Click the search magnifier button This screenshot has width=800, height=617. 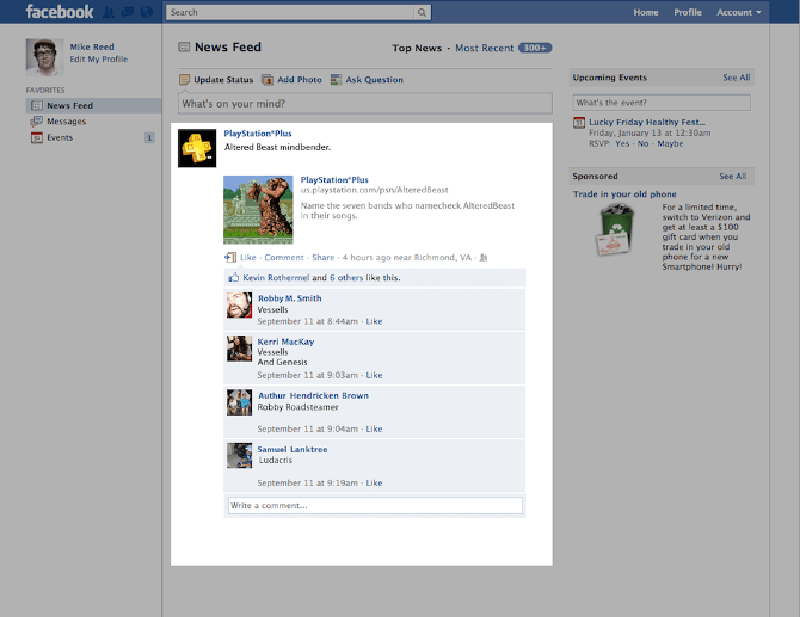[x=422, y=12]
